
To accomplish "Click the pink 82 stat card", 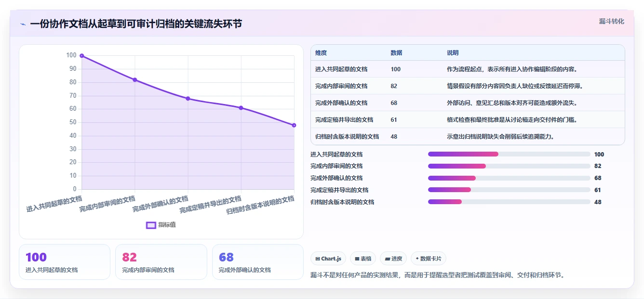I will 161,262.
